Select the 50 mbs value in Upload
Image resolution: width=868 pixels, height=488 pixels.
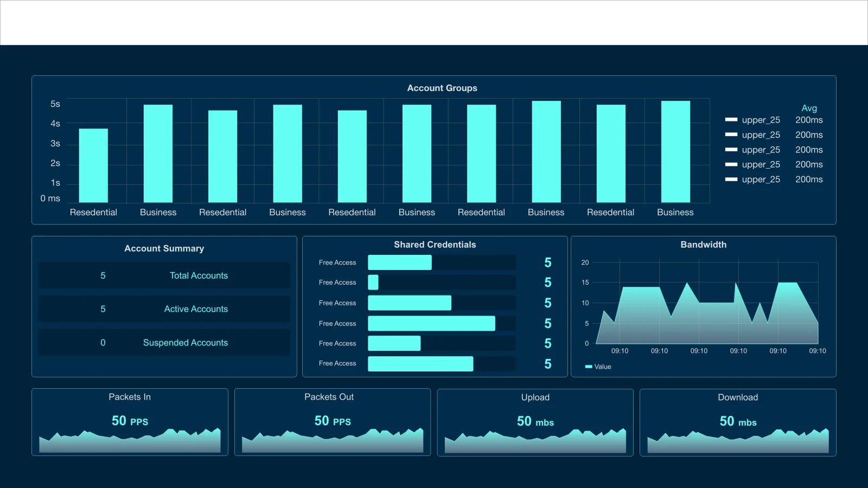click(x=535, y=421)
